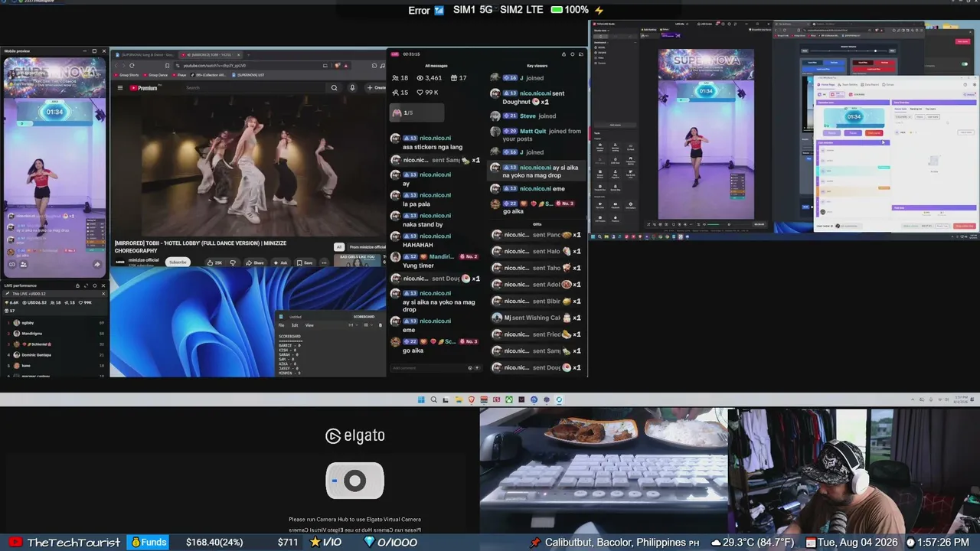
Task: Save the video to a playlist
Action: coord(305,262)
